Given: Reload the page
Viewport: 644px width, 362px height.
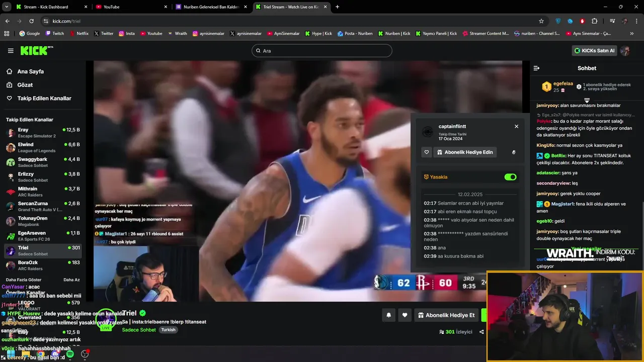Looking at the screenshot, I should (x=31, y=21).
